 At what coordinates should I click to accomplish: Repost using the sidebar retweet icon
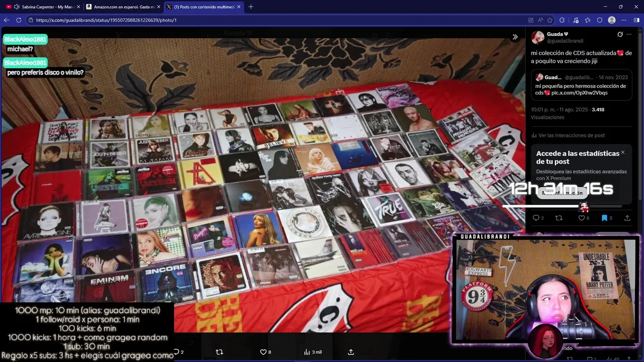[x=558, y=218]
